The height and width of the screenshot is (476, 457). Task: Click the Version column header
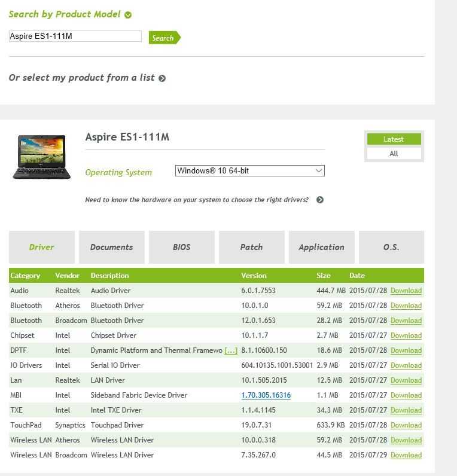[254, 276]
